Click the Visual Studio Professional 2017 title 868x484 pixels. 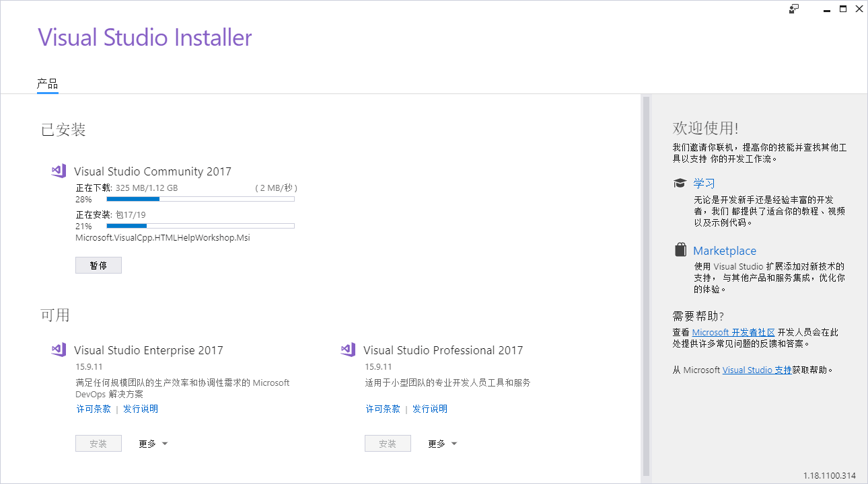point(443,350)
